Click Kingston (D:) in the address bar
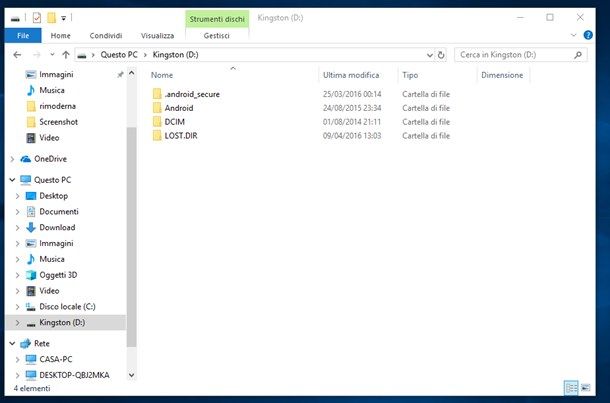610x403 pixels. click(x=175, y=55)
